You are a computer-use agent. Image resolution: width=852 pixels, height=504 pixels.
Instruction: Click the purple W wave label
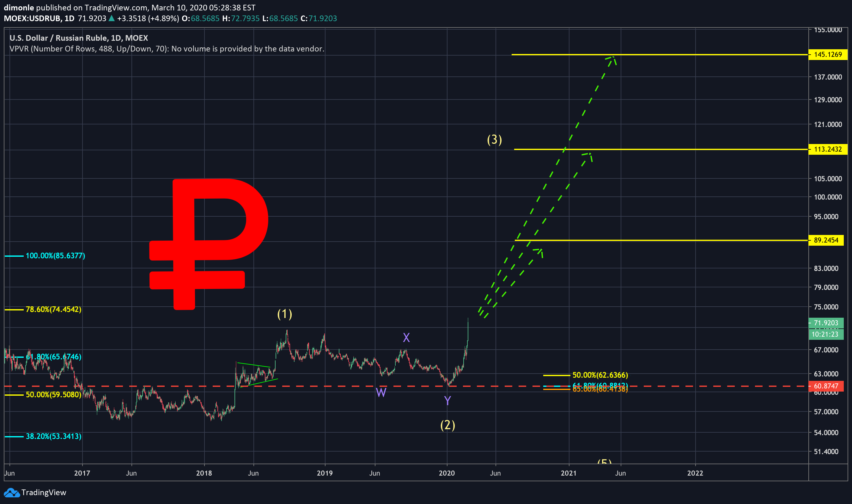coord(381,393)
